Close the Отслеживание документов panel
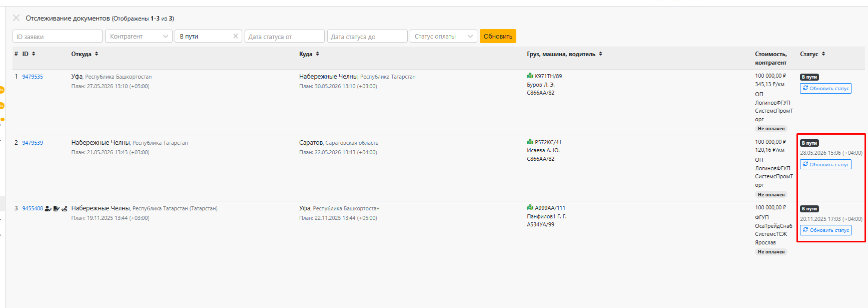 pos(16,18)
